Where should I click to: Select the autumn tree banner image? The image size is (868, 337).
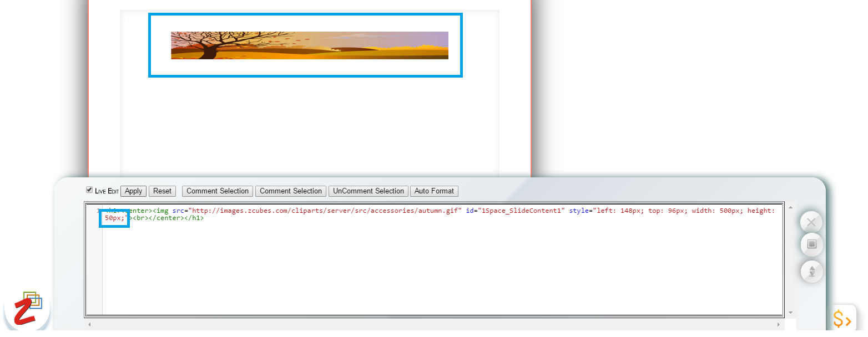click(x=309, y=45)
